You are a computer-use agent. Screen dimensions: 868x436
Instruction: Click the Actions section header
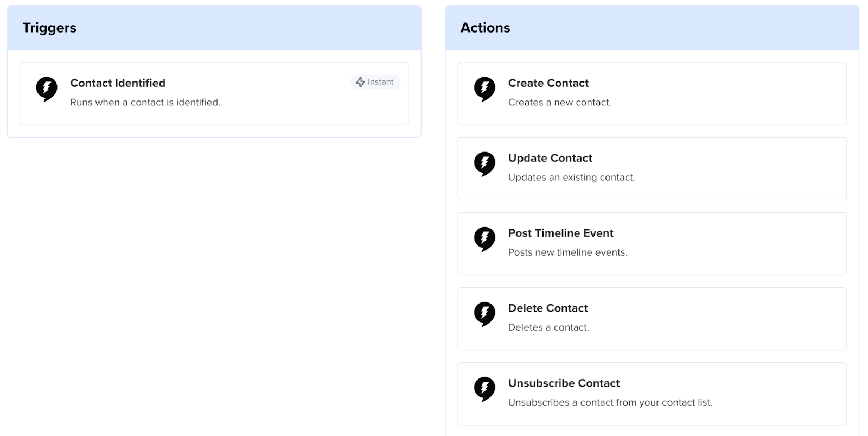click(x=485, y=28)
